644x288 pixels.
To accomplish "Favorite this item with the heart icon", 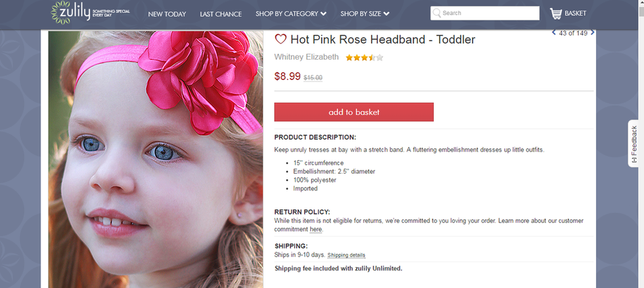I will [x=281, y=39].
